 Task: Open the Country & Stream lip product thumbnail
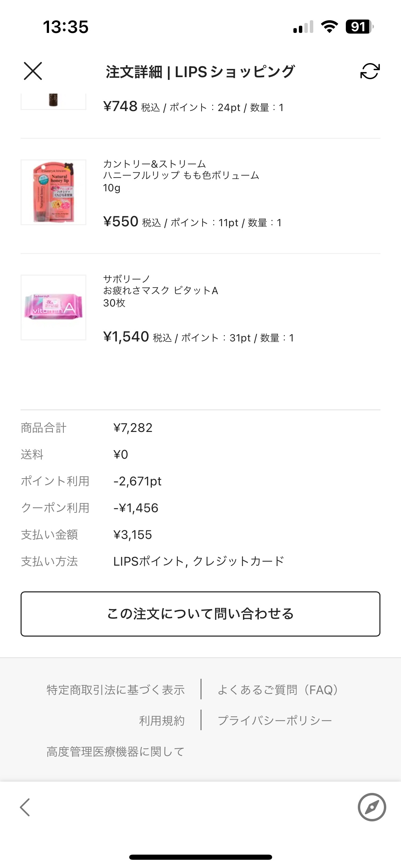point(53,192)
